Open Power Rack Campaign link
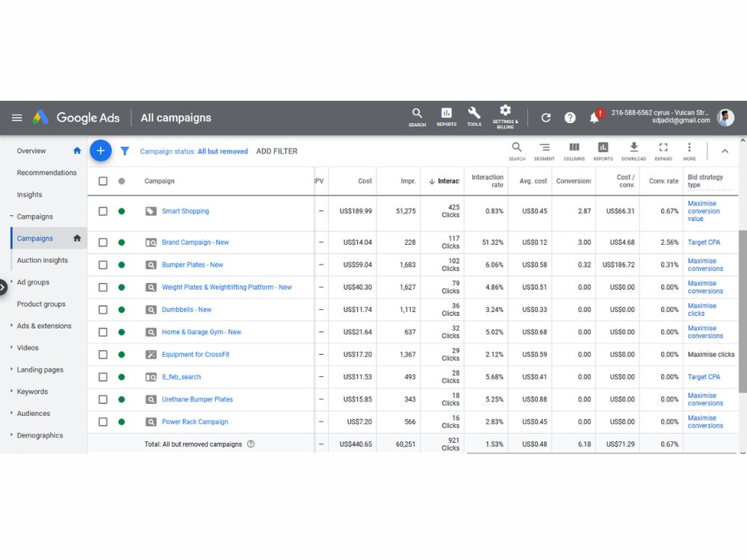The width and height of the screenshot is (747, 560). pyautogui.click(x=195, y=421)
